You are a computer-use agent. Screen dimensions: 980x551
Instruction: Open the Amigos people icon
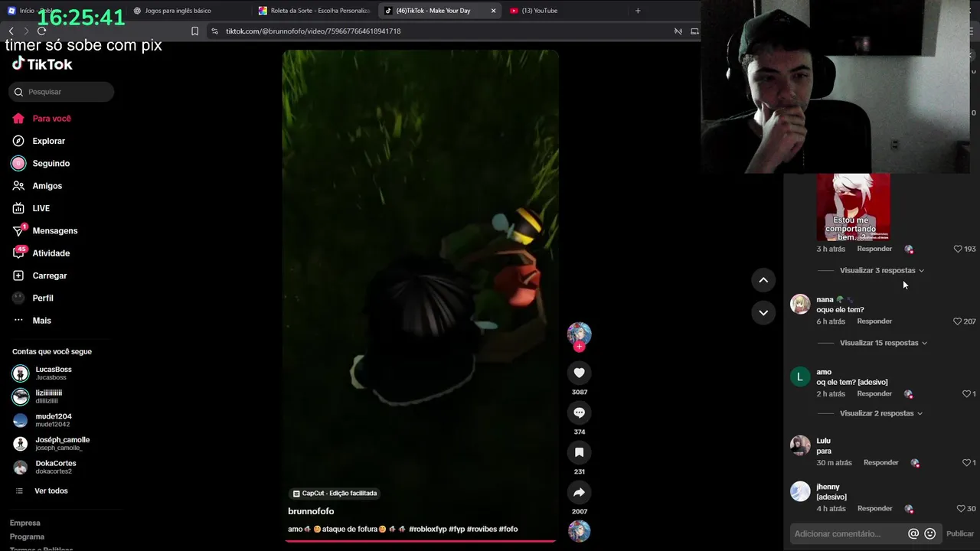pyautogui.click(x=18, y=186)
